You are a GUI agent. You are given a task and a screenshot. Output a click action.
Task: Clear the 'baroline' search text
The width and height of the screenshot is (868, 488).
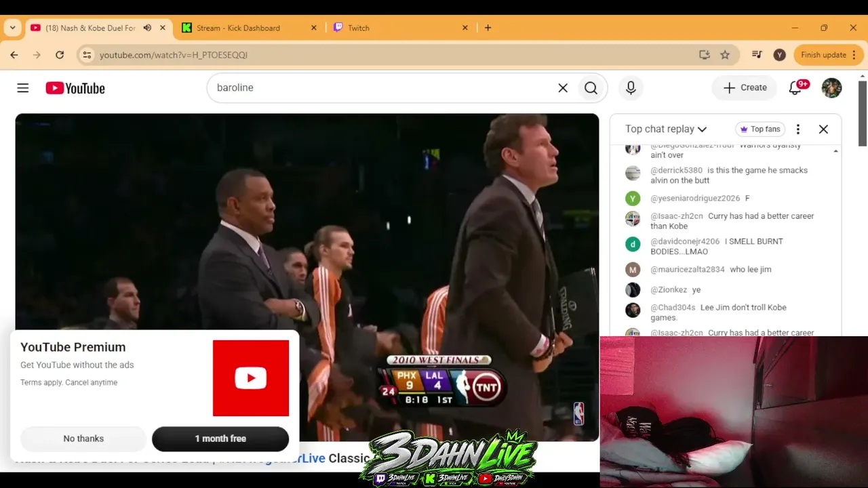coord(563,88)
